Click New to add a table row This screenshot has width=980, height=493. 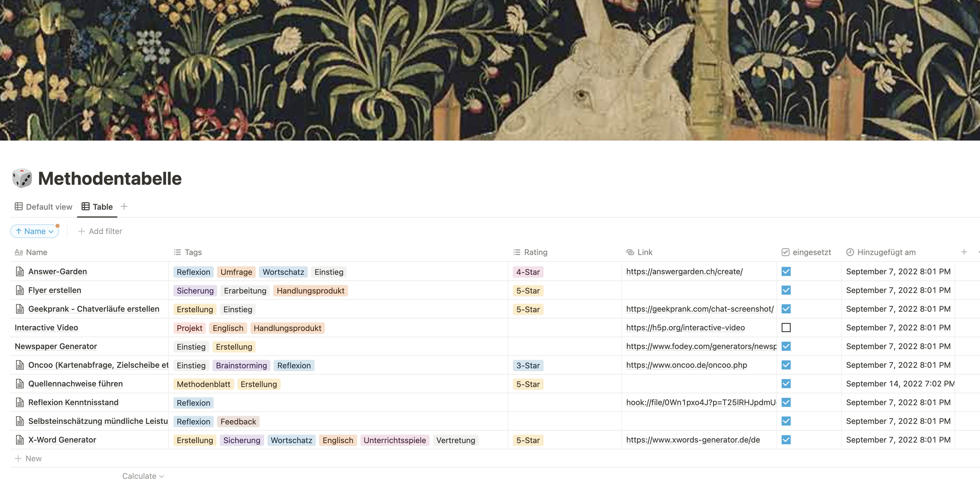coord(28,459)
